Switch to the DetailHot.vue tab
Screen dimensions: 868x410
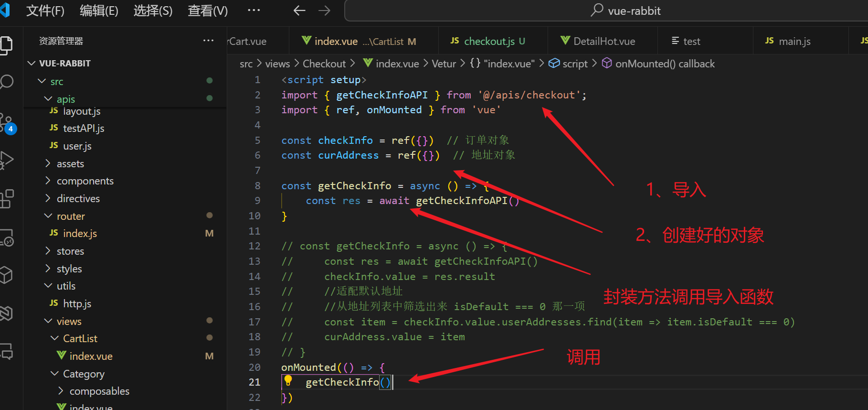pyautogui.click(x=603, y=41)
